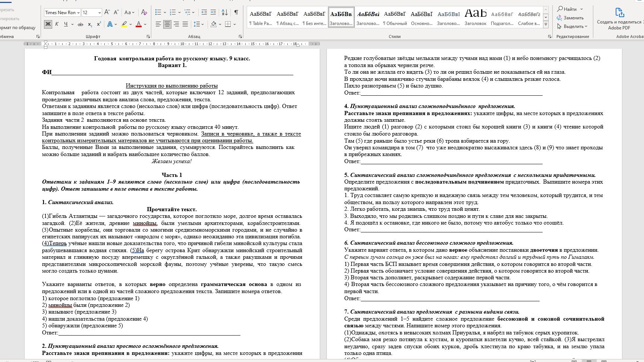Screen dimensions: 644x362
Task: Justify text alignment icon
Action: 185,24
